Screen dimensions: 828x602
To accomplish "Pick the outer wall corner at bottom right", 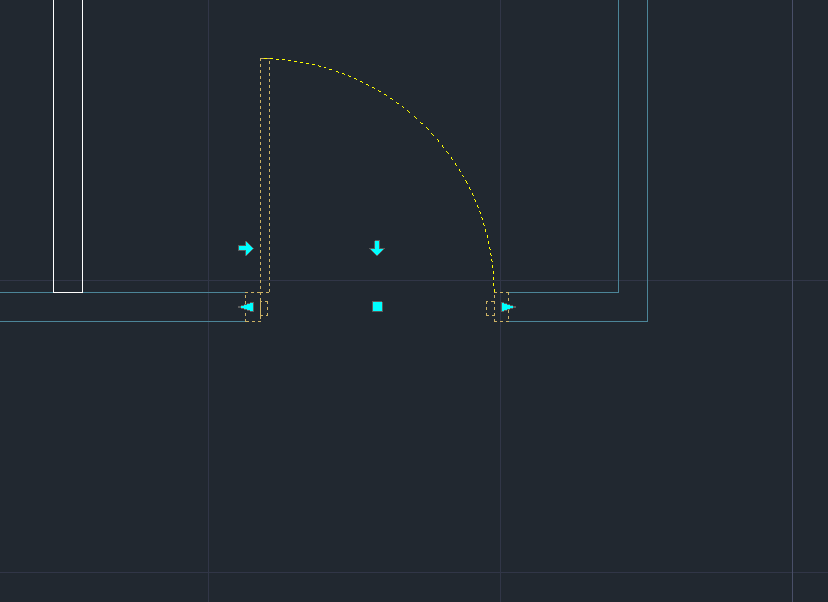I will [x=648, y=321].
